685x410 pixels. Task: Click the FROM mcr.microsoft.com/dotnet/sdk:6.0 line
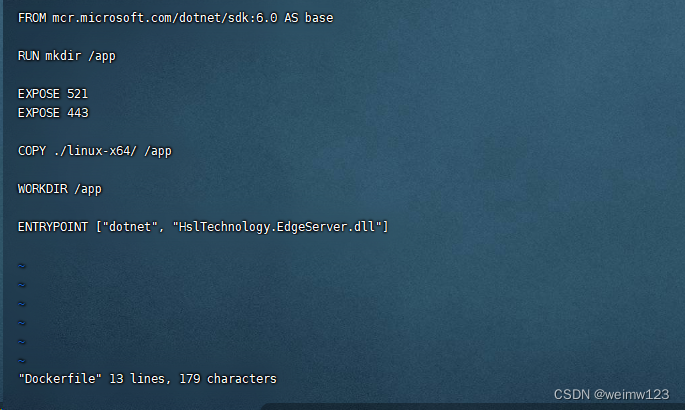[175, 18]
